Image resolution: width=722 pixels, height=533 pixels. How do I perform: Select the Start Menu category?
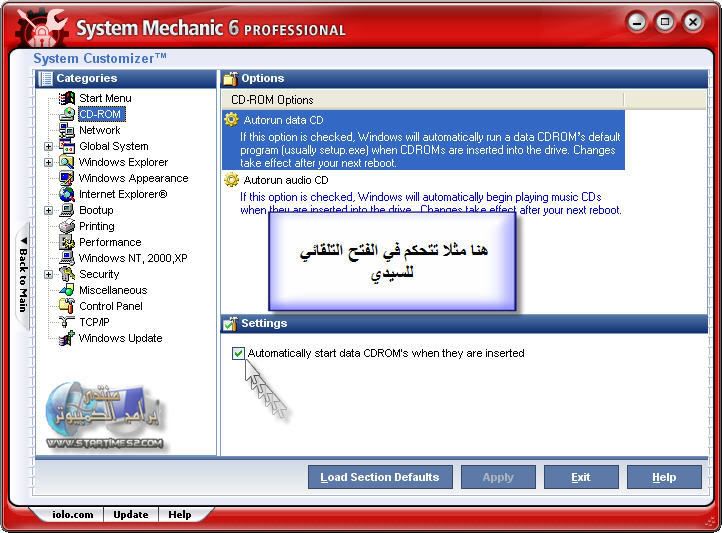click(105, 98)
